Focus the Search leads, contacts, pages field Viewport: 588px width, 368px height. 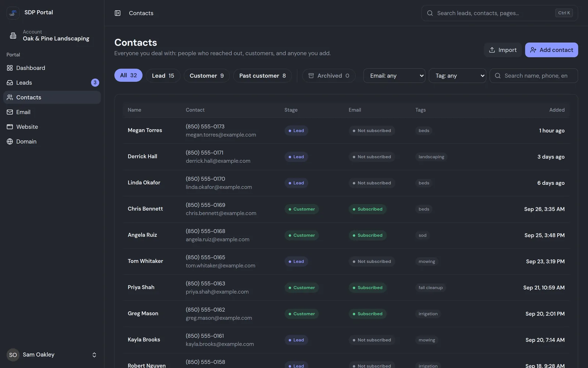pos(499,13)
